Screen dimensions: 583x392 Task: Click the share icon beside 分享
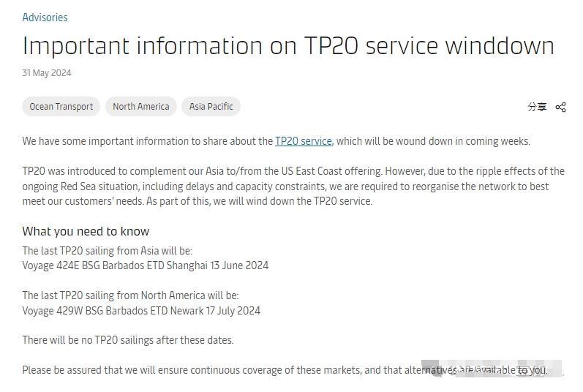point(560,107)
